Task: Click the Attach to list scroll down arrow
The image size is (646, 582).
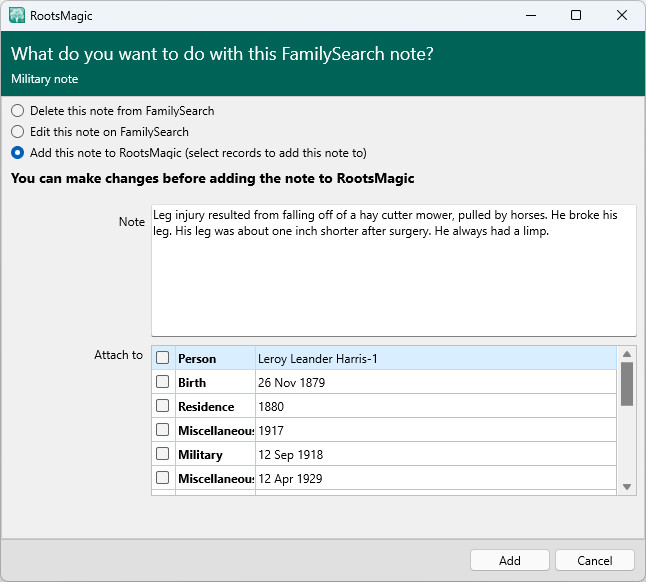Action: 627,487
